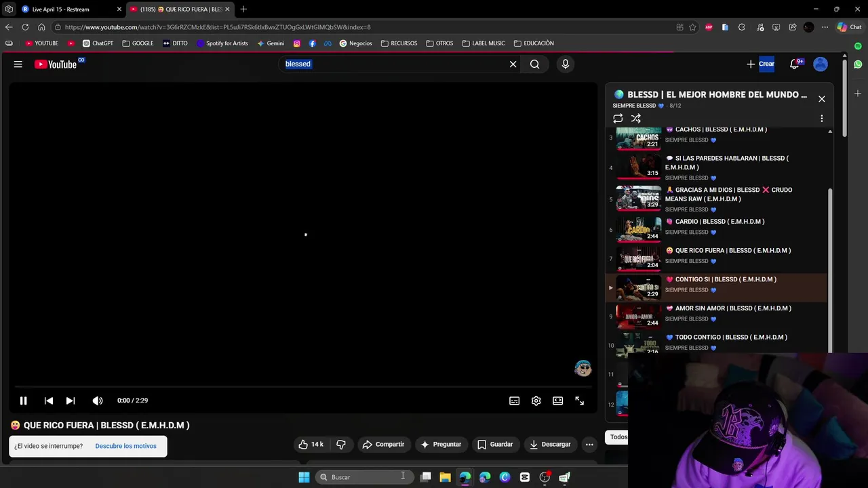Go back in browser history
Viewport: 868px width, 488px height.
tap(9, 27)
